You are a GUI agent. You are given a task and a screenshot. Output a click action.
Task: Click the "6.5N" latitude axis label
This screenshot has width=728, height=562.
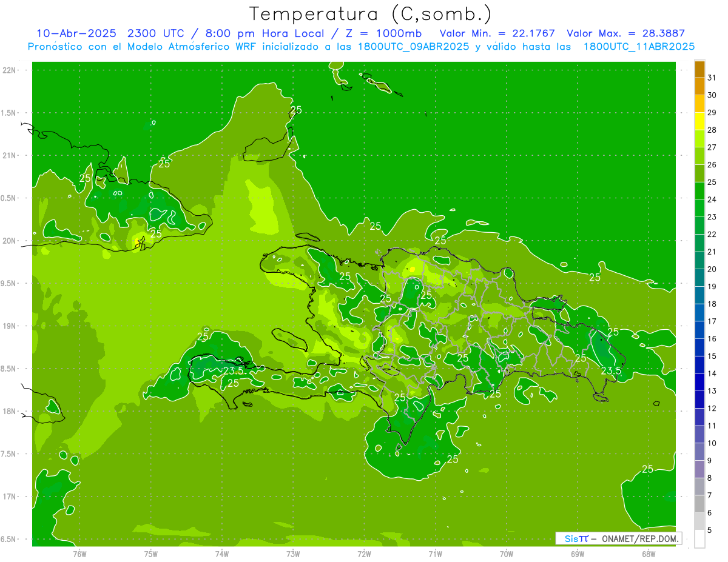pyautogui.click(x=9, y=540)
